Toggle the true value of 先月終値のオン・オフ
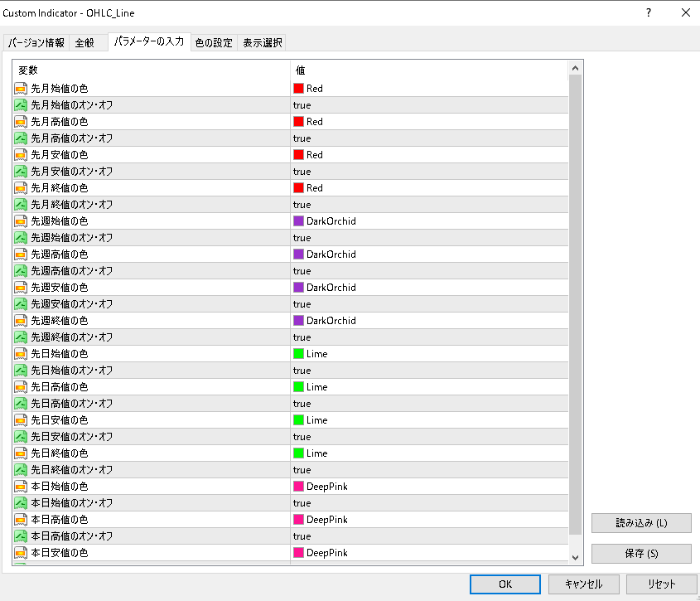This screenshot has width=700, height=601. (x=302, y=204)
